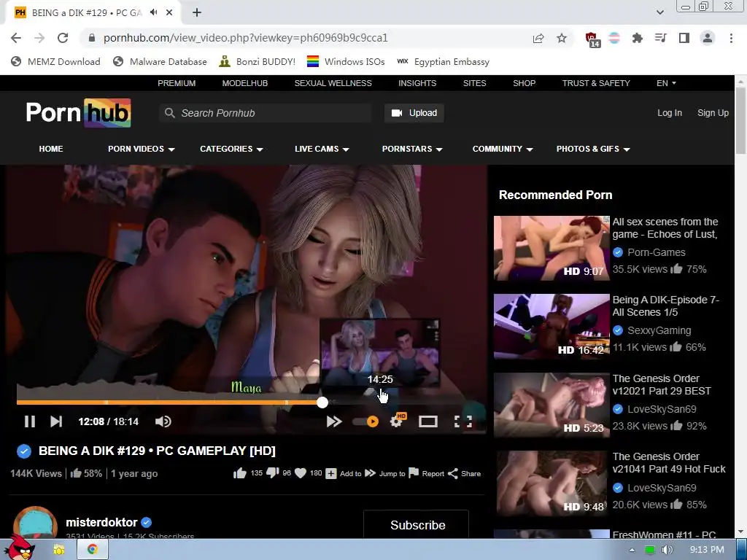Open the Windows ISOs bookmark

(x=346, y=62)
